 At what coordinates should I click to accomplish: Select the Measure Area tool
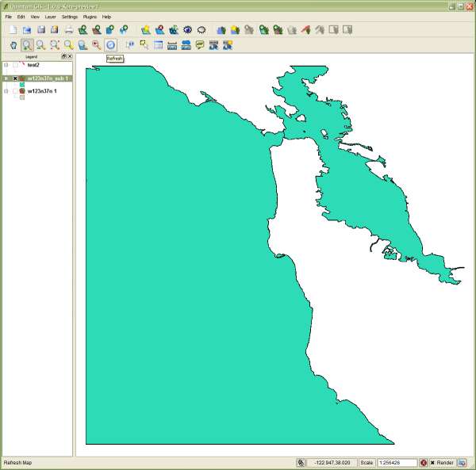pyautogui.click(x=186, y=45)
